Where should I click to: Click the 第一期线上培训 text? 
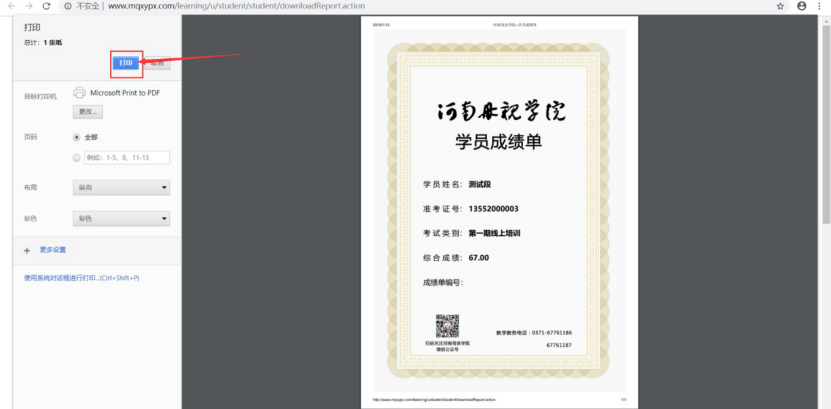[494, 233]
